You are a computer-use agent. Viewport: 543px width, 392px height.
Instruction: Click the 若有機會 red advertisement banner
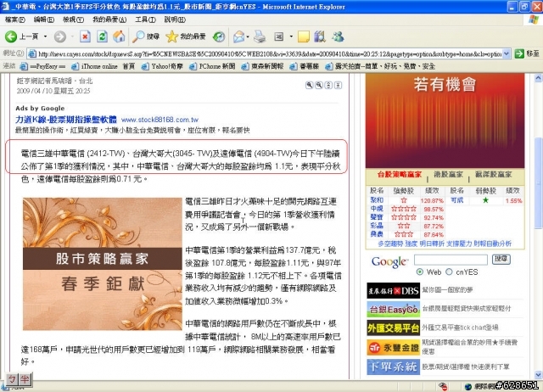click(x=445, y=120)
